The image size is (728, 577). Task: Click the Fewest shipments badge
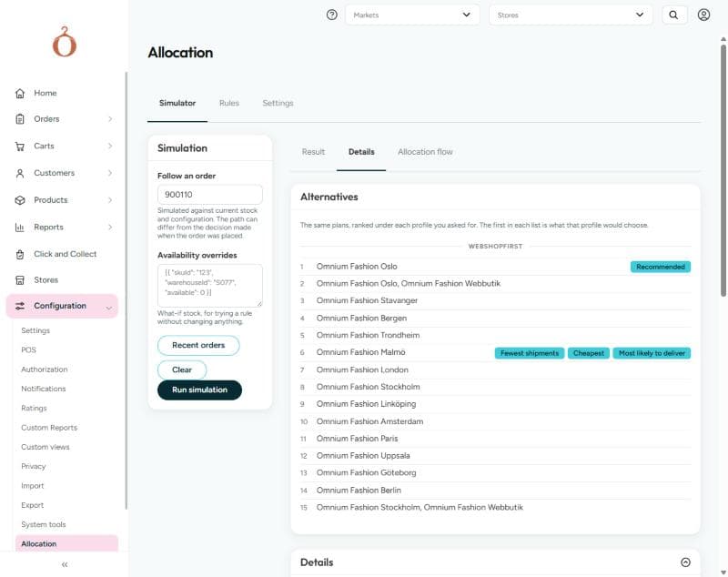(530, 353)
